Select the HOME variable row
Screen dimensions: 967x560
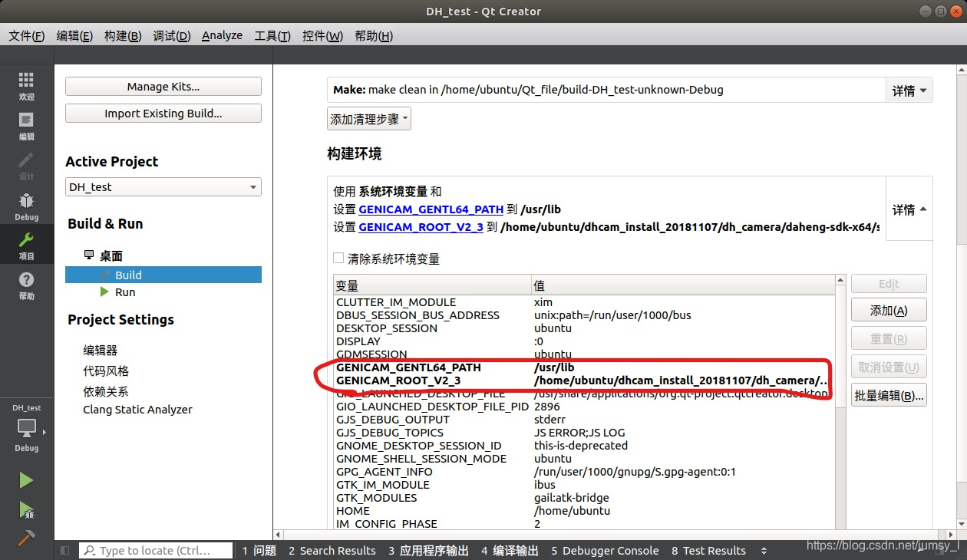coord(584,511)
